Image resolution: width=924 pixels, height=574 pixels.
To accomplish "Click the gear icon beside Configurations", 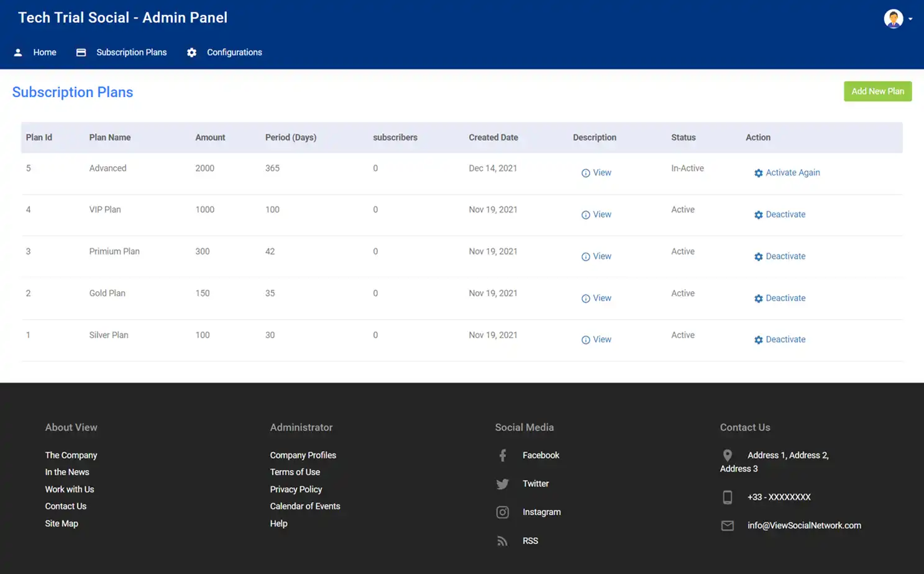I will [x=191, y=52].
